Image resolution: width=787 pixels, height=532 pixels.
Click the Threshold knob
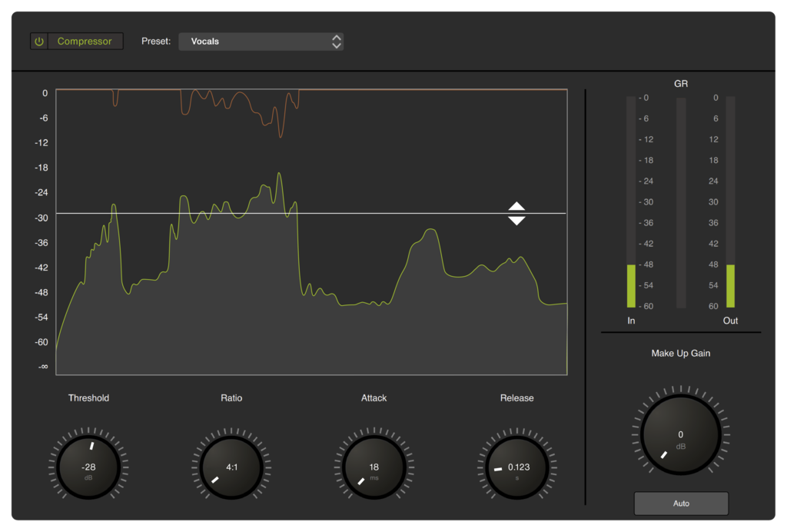88,467
